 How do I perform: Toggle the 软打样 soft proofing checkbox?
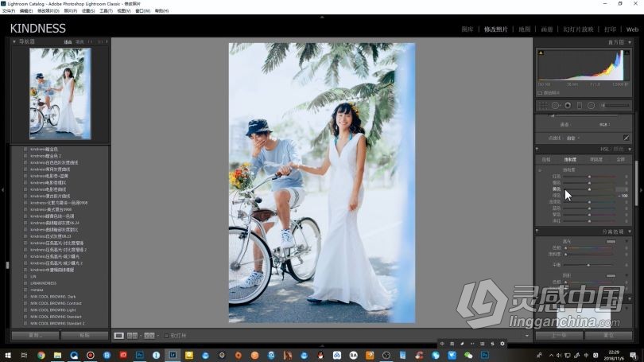click(x=166, y=336)
